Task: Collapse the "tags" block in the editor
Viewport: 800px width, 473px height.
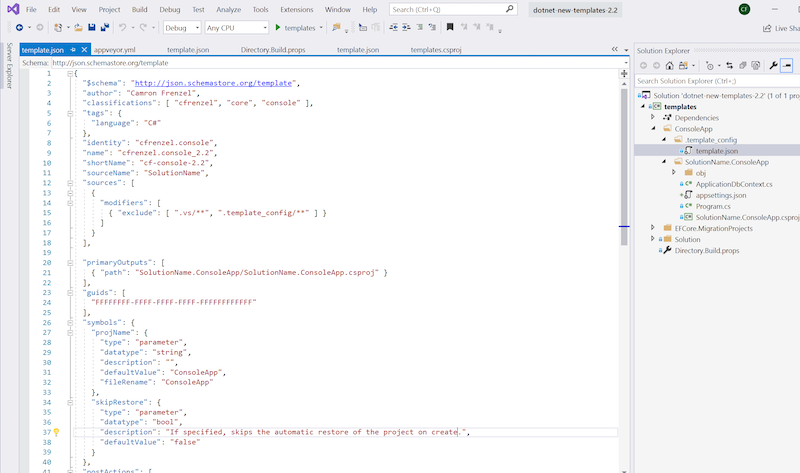Action: (70, 113)
